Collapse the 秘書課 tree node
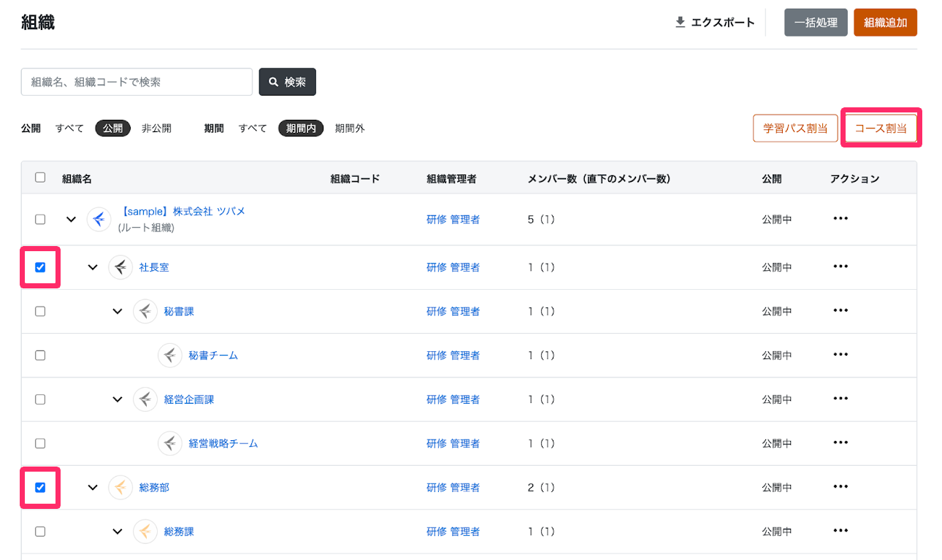The height and width of the screenshot is (560, 942). [118, 312]
